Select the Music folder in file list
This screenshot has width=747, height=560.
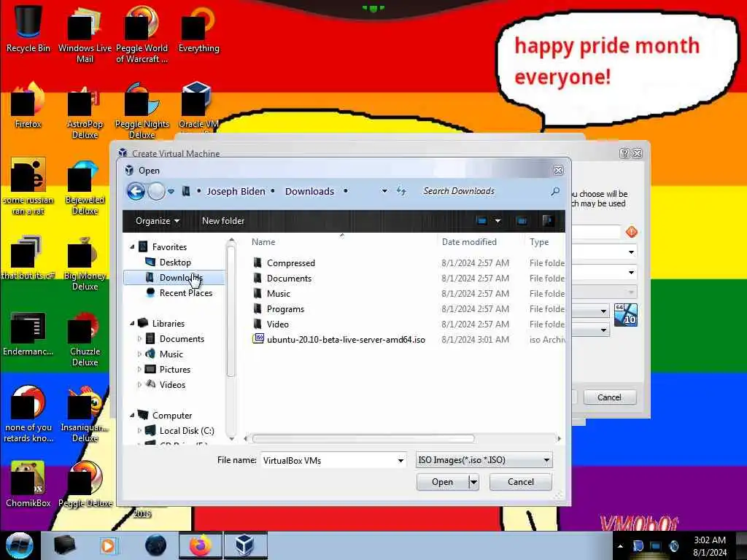tap(278, 293)
